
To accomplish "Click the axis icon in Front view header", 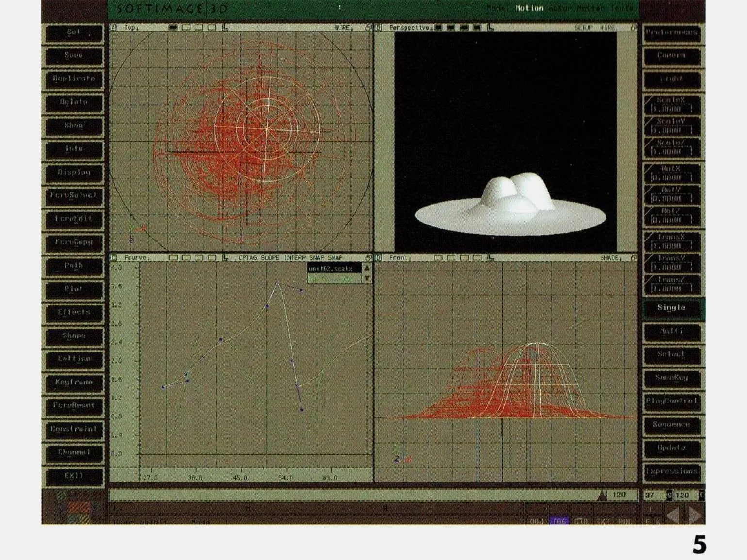I will tap(491, 258).
